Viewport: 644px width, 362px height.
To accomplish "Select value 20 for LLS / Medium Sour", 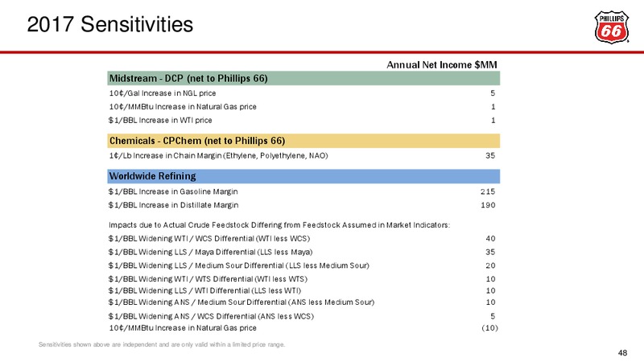I will pyautogui.click(x=490, y=265).
